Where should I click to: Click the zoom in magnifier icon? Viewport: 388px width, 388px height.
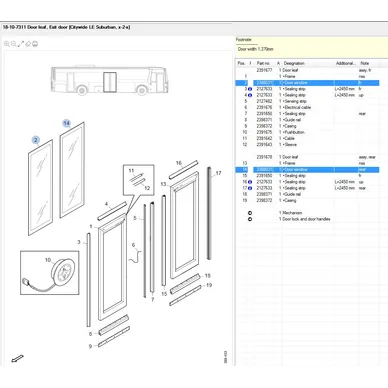(7, 44)
